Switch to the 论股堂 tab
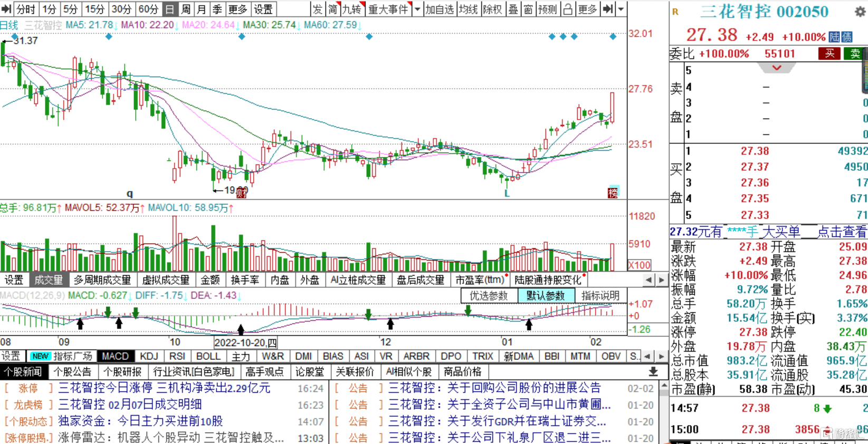This screenshot has width=868, height=444. (310, 372)
